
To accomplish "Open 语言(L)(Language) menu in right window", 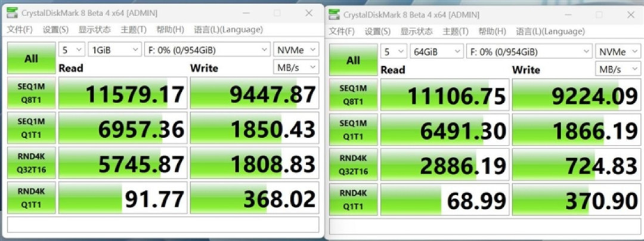I will click(x=550, y=31).
